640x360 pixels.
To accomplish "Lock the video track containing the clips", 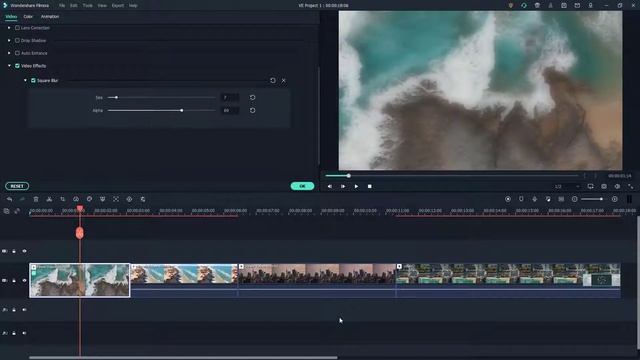I will (x=14, y=280).
